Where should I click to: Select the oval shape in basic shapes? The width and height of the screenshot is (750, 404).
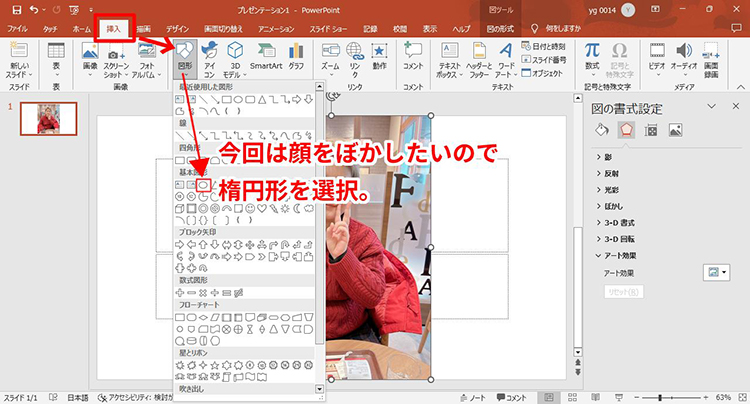[203, 184]
